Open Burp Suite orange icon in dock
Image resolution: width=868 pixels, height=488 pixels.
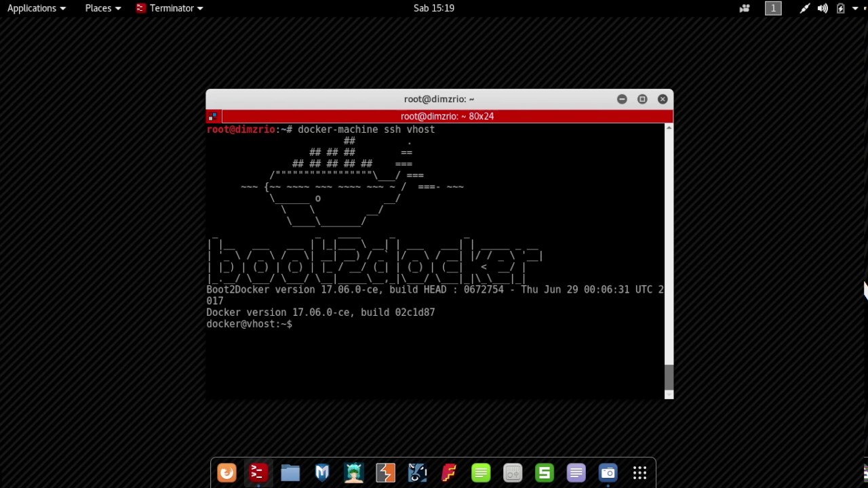[385, 472]
